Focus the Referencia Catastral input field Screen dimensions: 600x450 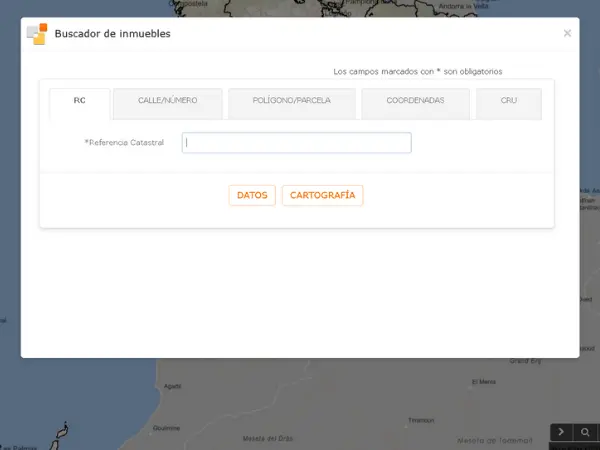(x=296, y=143)
